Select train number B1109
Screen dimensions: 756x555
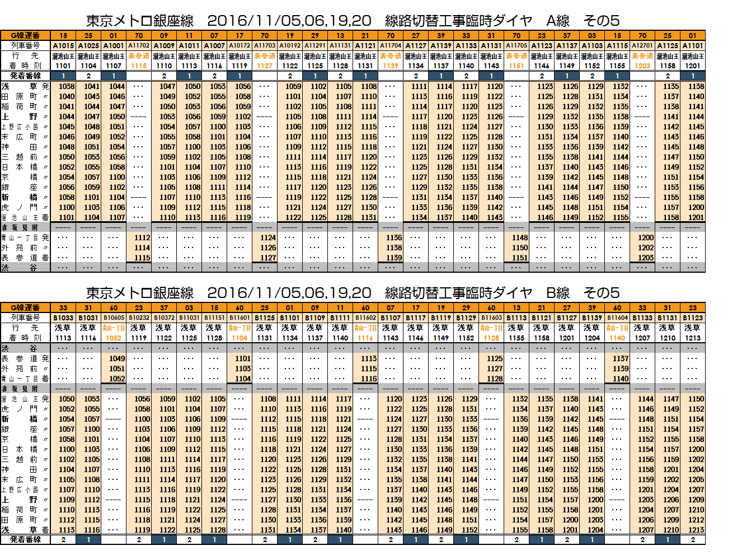tap(315, 318)
